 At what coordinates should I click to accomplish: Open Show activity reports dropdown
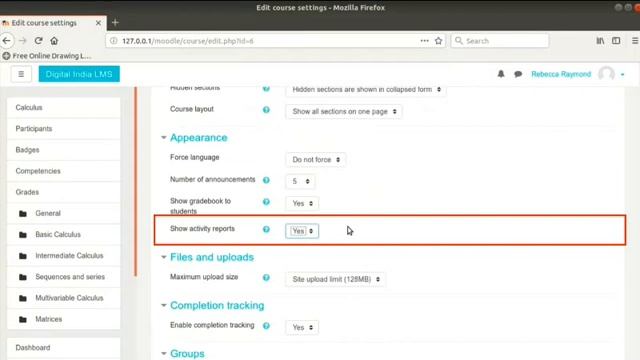coord(302,231)
